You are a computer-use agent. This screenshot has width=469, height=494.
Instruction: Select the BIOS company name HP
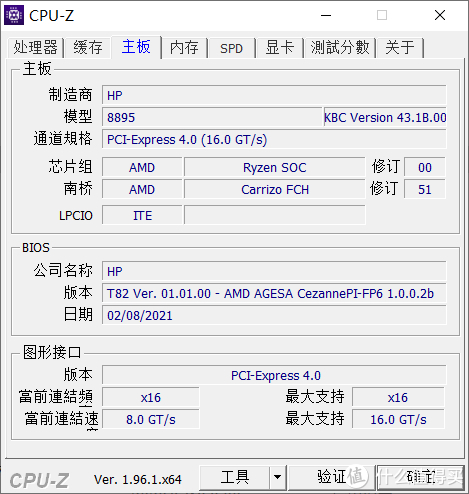pyautogui.click(x=274, y=271)
